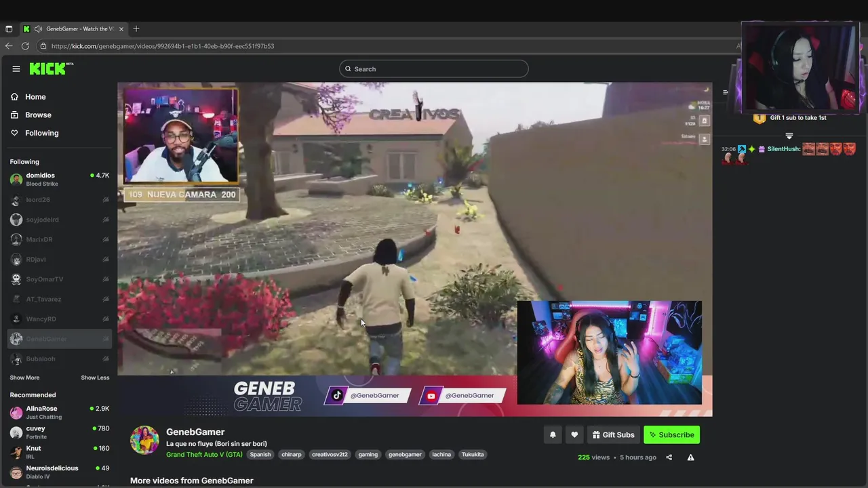Open offline channel RDjavi
Image resolution: width=868 pixels, height=488 pixels.
(x=60, y=259)
